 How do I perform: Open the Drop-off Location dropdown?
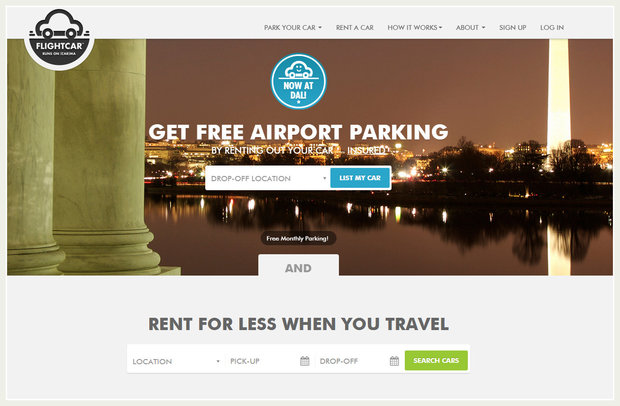click(268, 178)
